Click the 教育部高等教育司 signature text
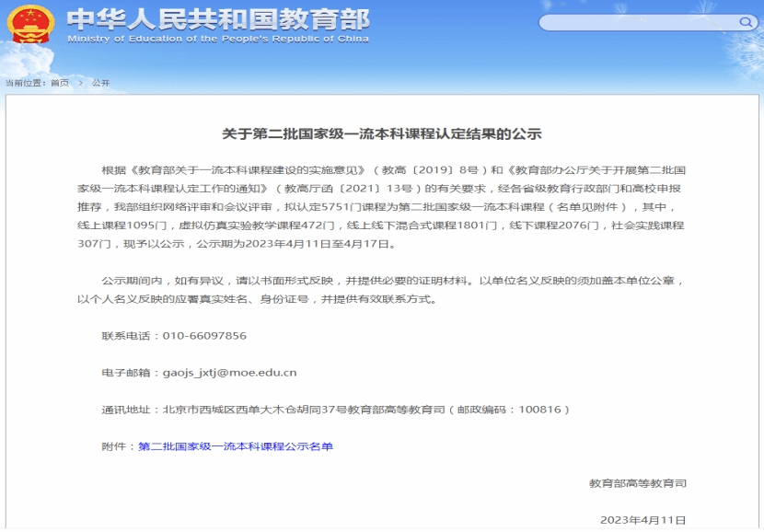The image size is (764, 532). point(638,483)
